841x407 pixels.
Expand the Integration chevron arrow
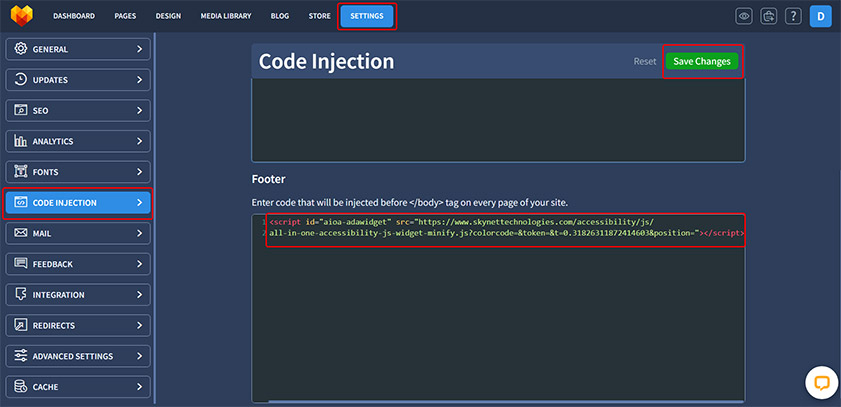pos(139,294)
